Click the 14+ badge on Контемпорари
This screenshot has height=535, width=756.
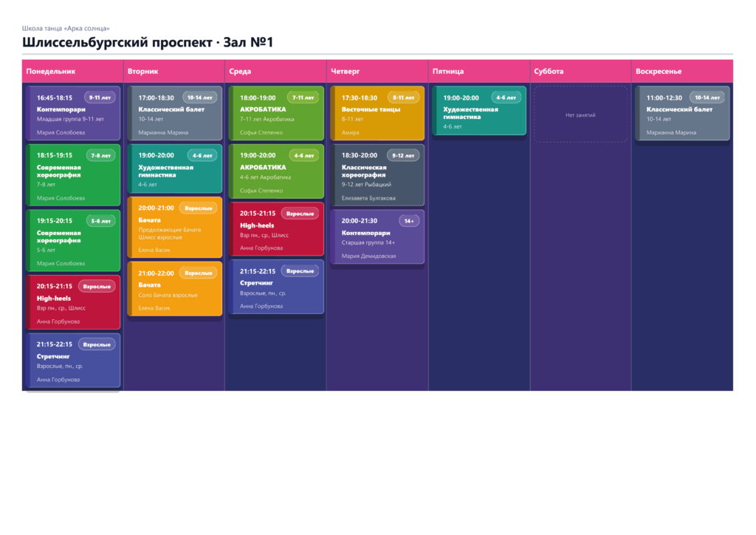[409, 221]
